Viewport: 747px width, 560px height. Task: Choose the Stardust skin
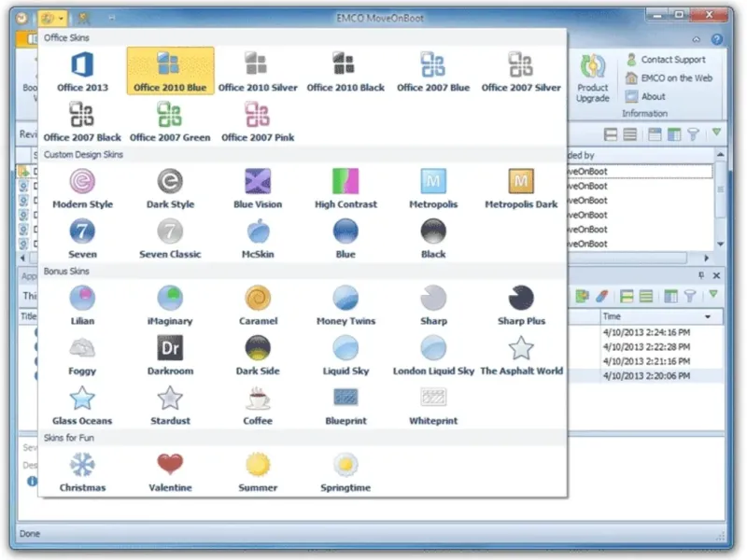170,405
